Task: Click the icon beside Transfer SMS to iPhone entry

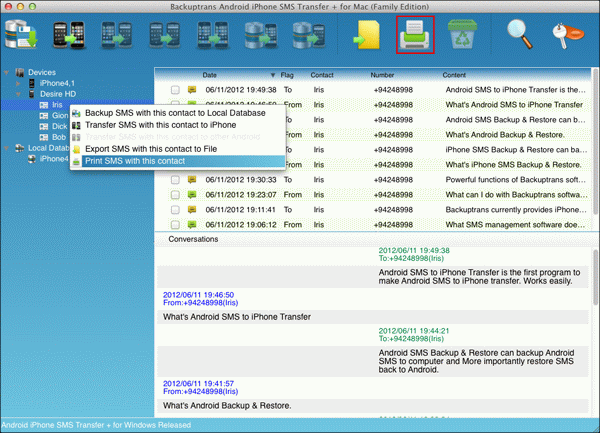Action: (x=77, y=125)
